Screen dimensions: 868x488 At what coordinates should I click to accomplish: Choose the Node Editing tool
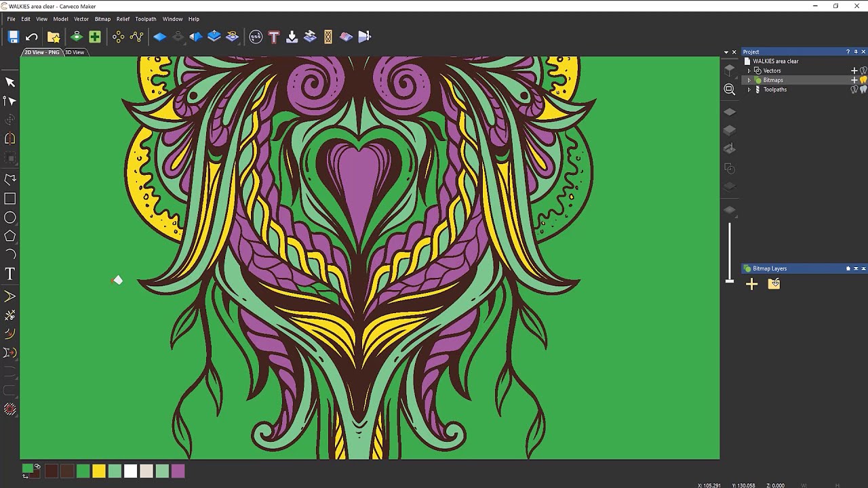(10, 101)
